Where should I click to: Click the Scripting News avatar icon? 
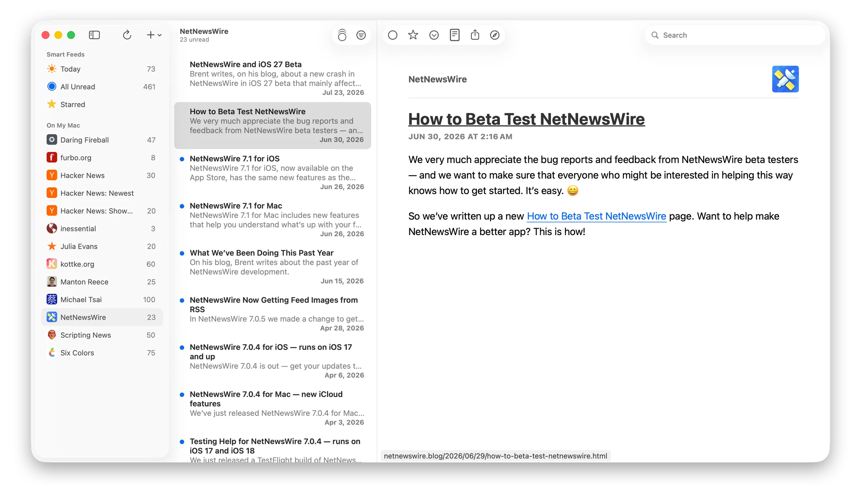(52, 335)
